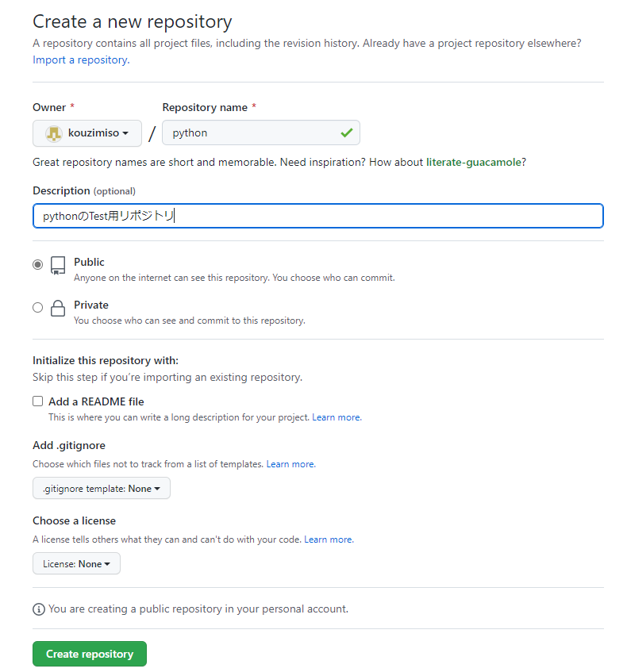Screen dimensions: 627x672
Task: Click Learn more in the .gitignore section
Action: [x=290, y=463]
